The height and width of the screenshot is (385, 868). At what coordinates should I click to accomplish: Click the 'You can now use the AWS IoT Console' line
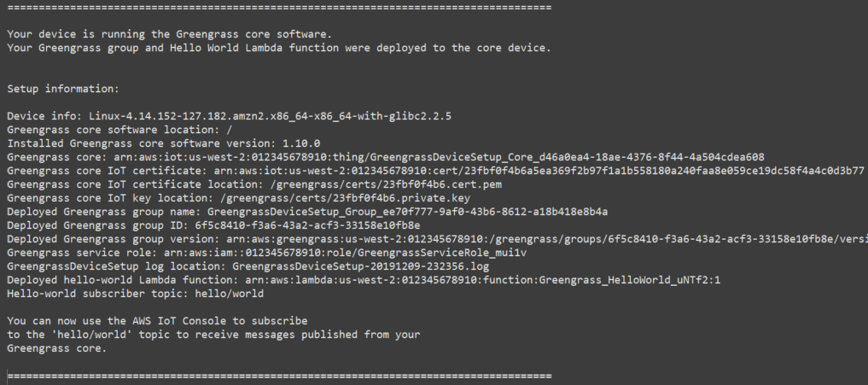click(x=157, y=321)
